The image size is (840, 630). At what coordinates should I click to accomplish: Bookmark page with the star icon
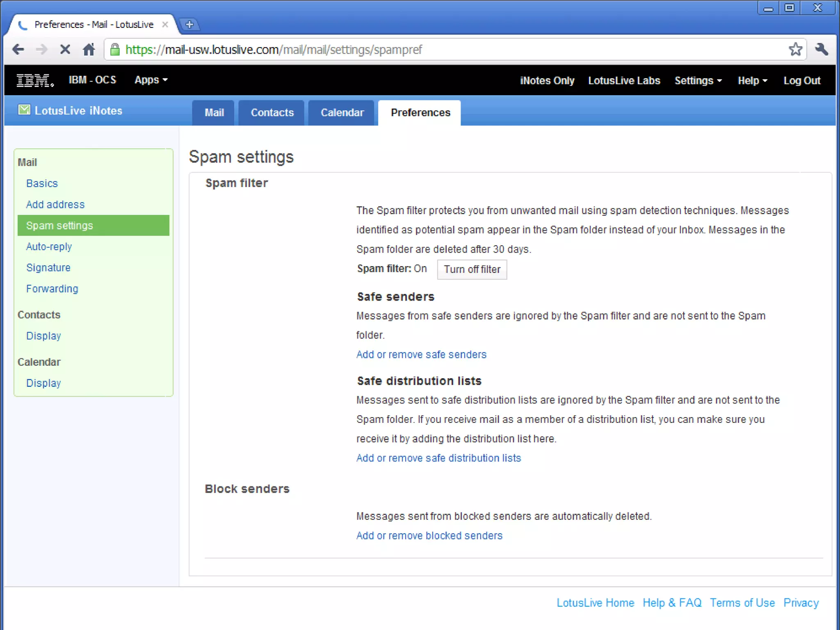tap(795, 50)
